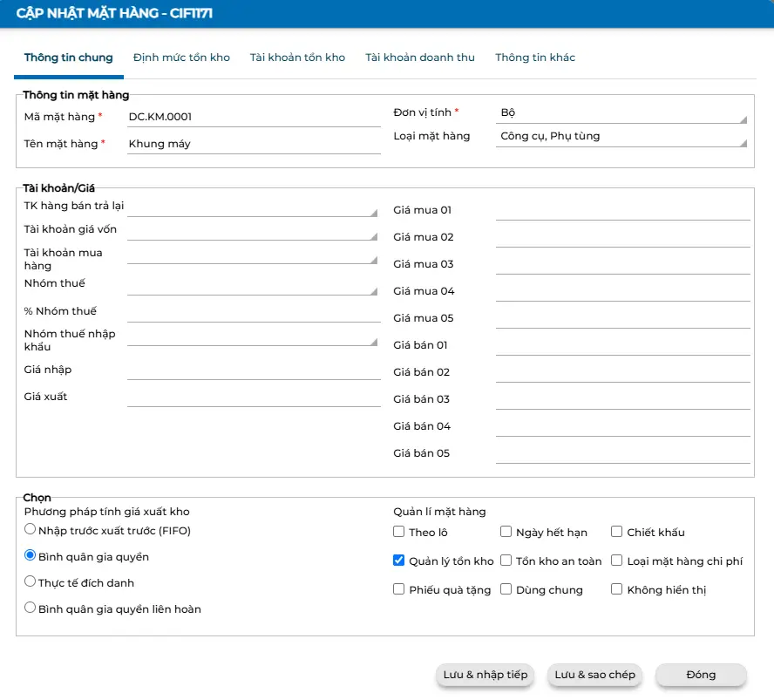
Task: Select Nhập trước xuất trước (FIFO) option
Action: tap(31, 529)
